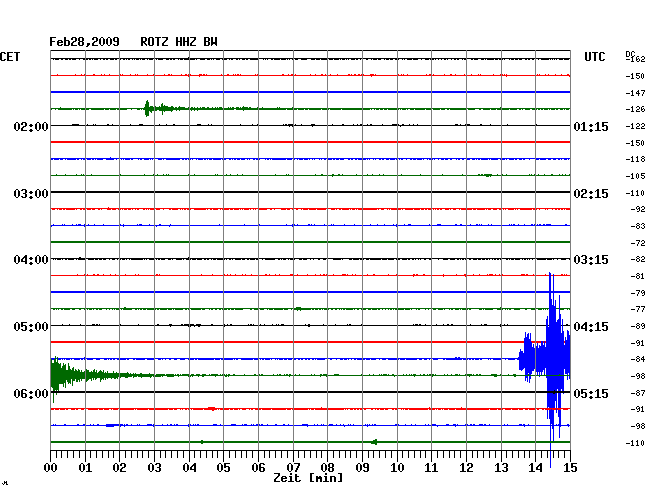
Task: Click minute tick label 03
Action: click(x=154, y=468)
